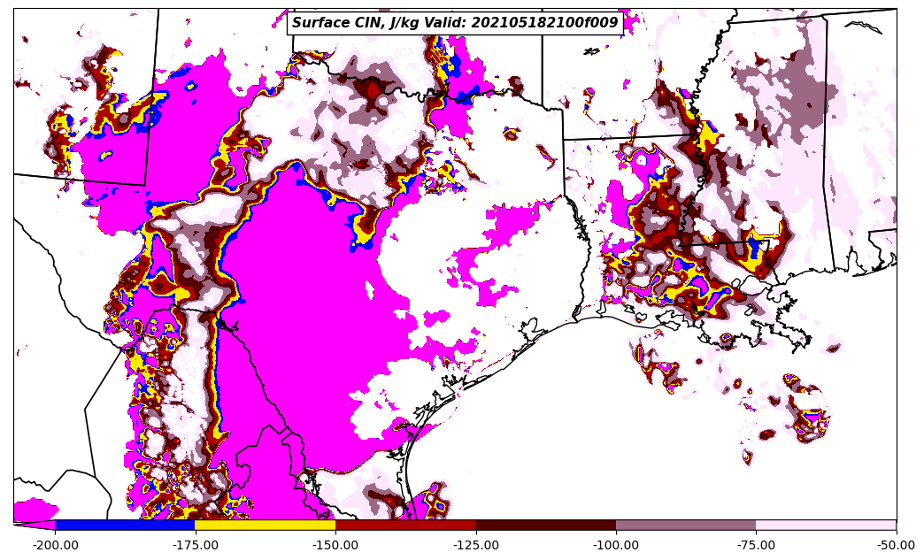Pick the pale pink colorbar segment
Viewport: 924px width, 560px height.
826,525
